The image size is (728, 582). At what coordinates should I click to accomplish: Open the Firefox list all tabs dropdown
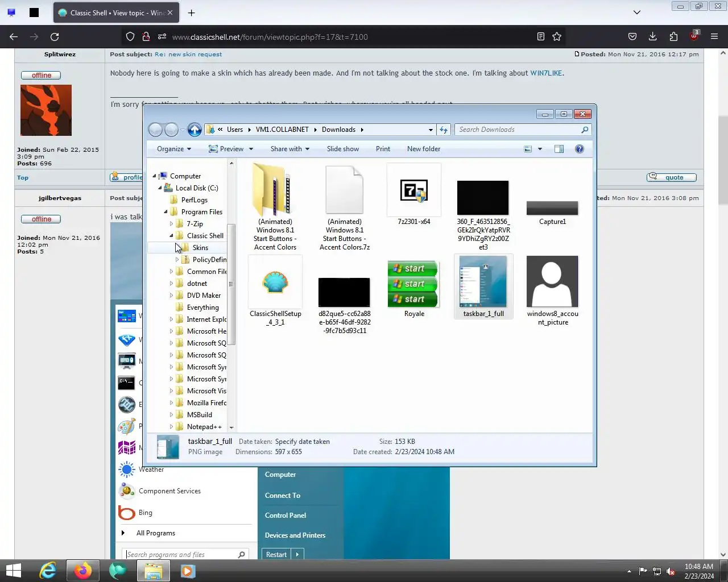click(637, 13)
